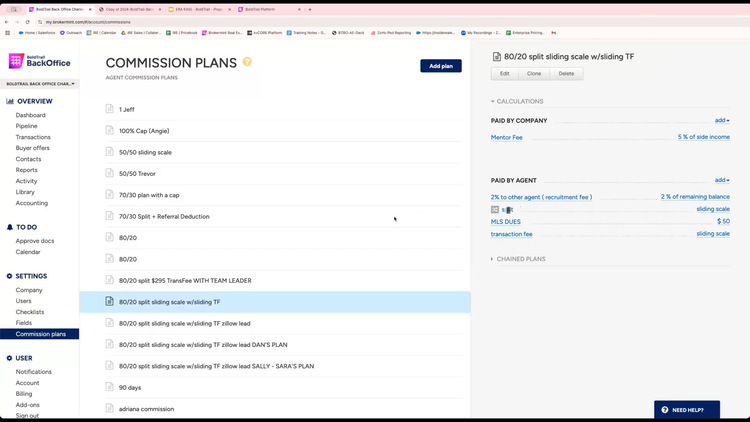Click the document icon next to 70/30 plan with a cap
Image resolution: width=750 pixels, height=422 pixels.
(x=110, y=195)
